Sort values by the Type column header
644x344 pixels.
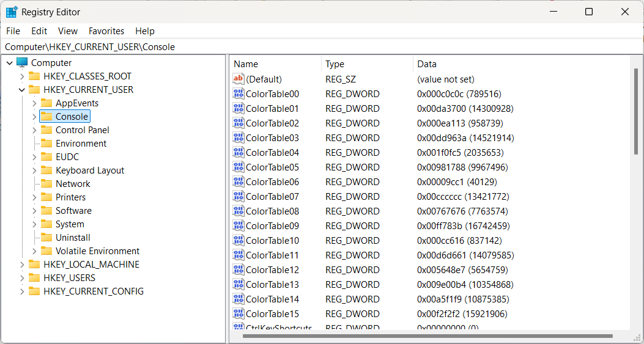click(x=367, y=64)
